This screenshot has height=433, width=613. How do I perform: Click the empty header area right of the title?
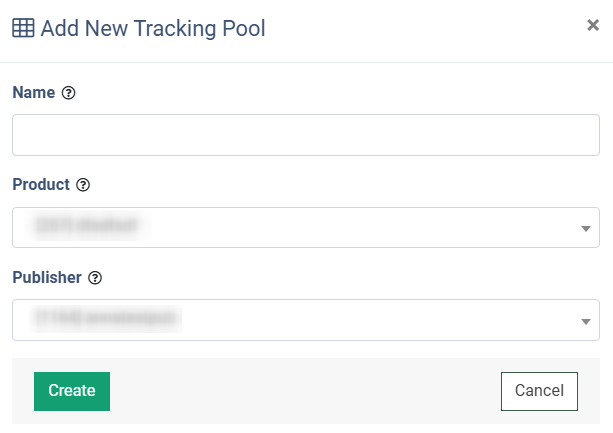(426, 29)
